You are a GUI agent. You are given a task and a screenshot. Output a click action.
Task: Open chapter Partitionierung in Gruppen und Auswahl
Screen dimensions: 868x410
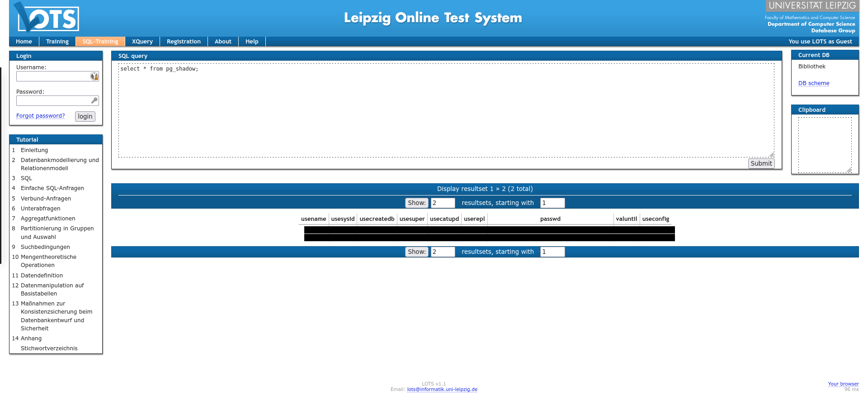coord(57,233)
